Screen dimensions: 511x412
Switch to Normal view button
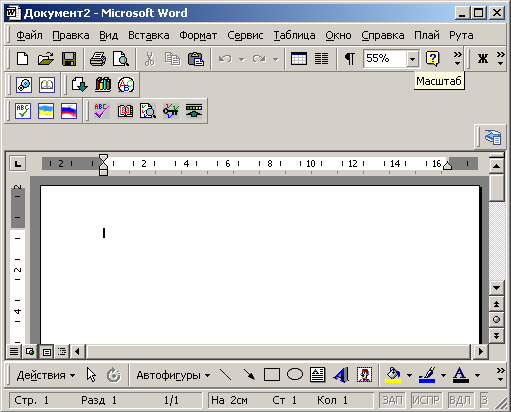14,352
